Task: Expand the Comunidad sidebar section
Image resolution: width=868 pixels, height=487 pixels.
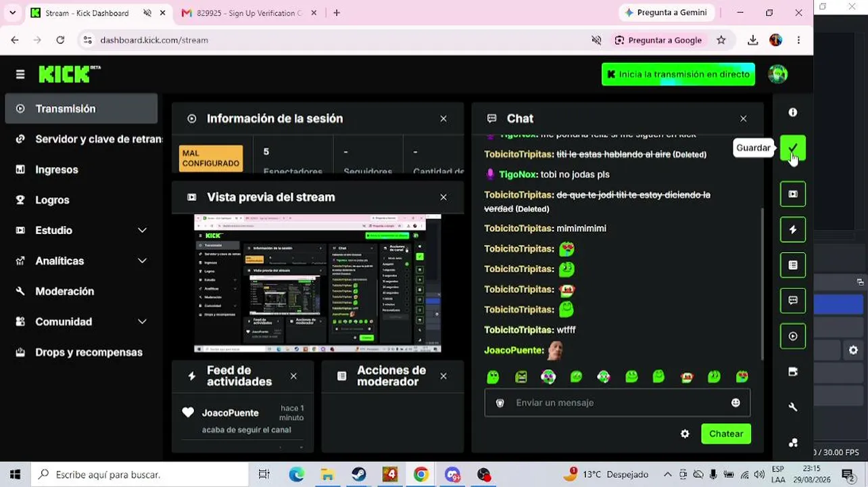Action: coord(142,321)
